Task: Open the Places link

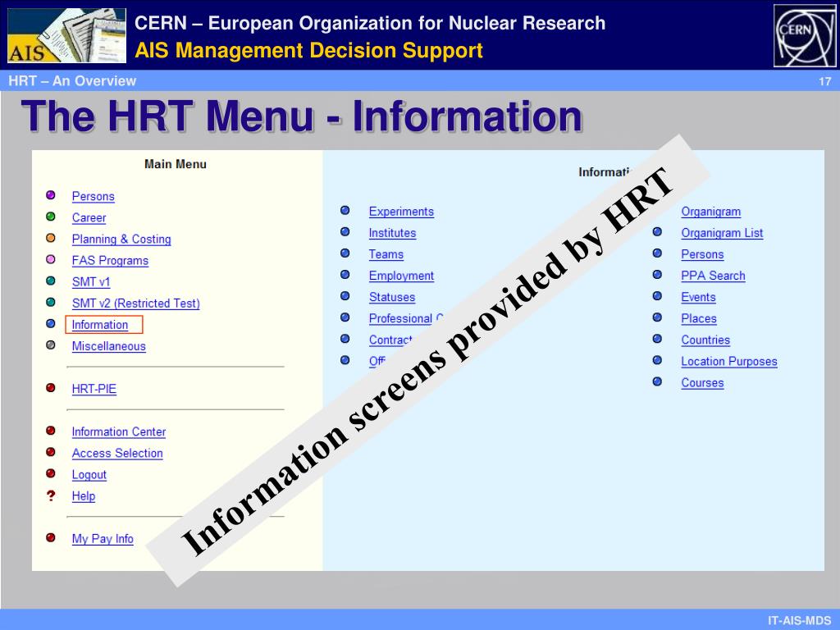Action: [699, 319]
